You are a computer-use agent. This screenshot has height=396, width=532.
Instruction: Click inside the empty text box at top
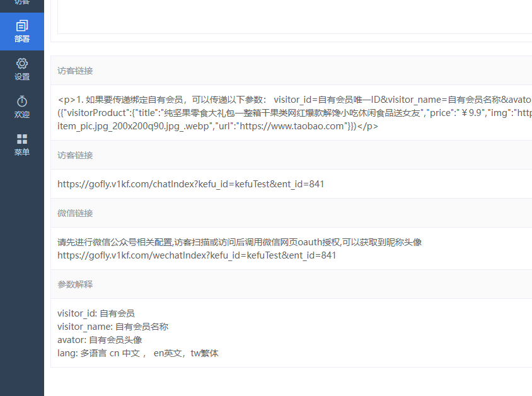pyautogui.click(x=294, y=16)
